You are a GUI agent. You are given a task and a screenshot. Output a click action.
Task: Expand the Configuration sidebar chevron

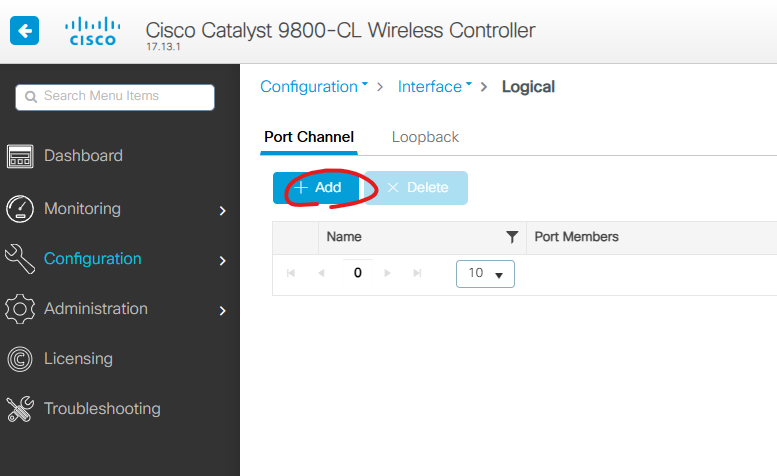tap(222, 261)
